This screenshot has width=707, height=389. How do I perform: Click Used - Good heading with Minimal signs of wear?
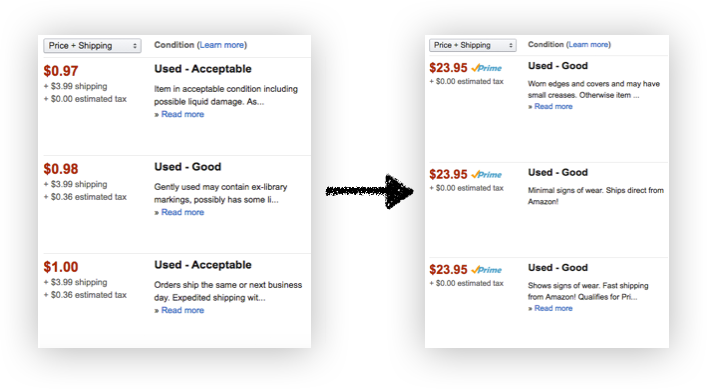coord(558,173)
